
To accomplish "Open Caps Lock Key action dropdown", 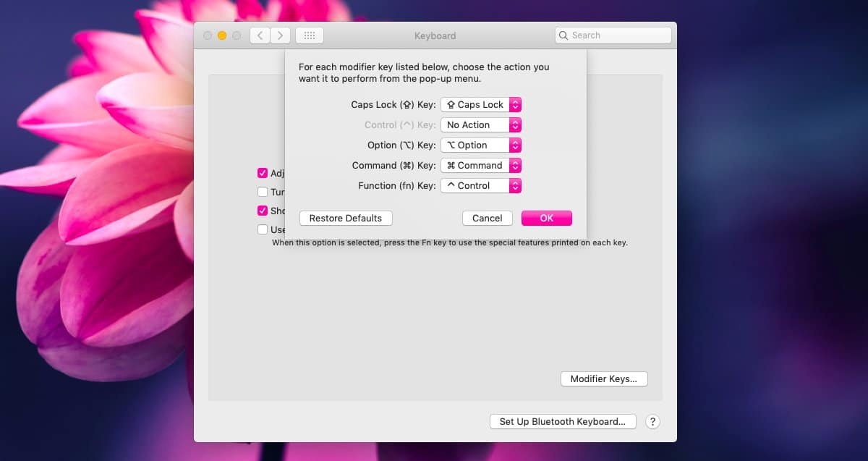I will pos(481,104).
